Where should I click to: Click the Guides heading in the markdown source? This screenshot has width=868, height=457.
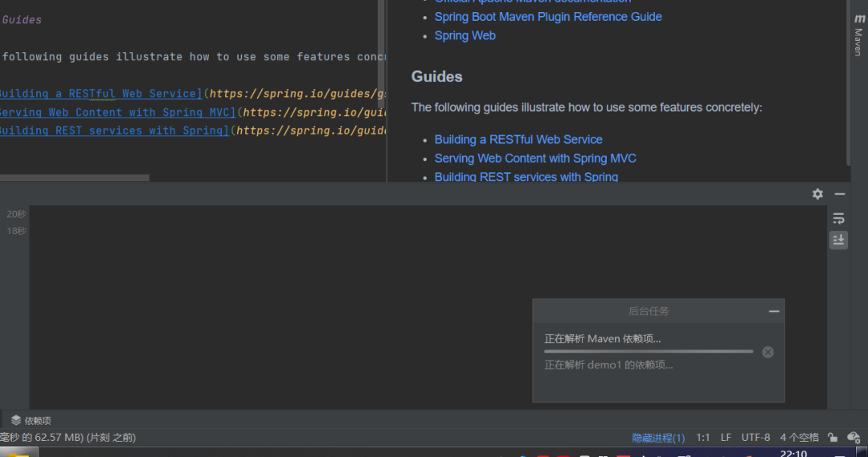coord(21,20)
